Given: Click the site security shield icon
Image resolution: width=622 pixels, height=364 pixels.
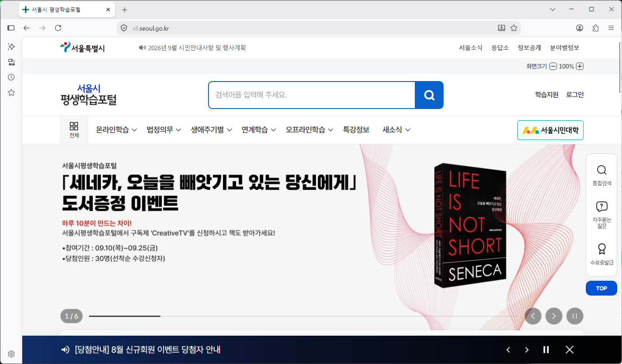Looking at the screenshot, I should pyautogui.click(x=124, y=28).
